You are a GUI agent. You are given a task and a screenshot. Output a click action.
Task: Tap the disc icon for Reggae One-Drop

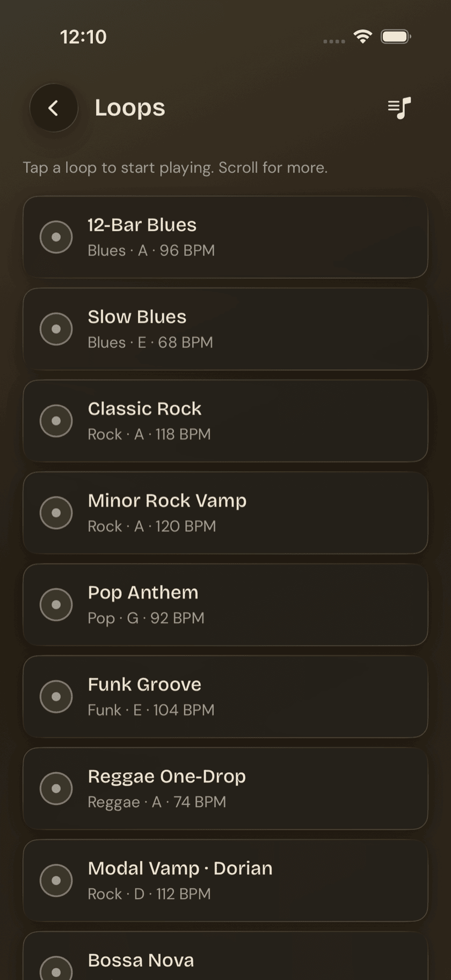(56, 788)
